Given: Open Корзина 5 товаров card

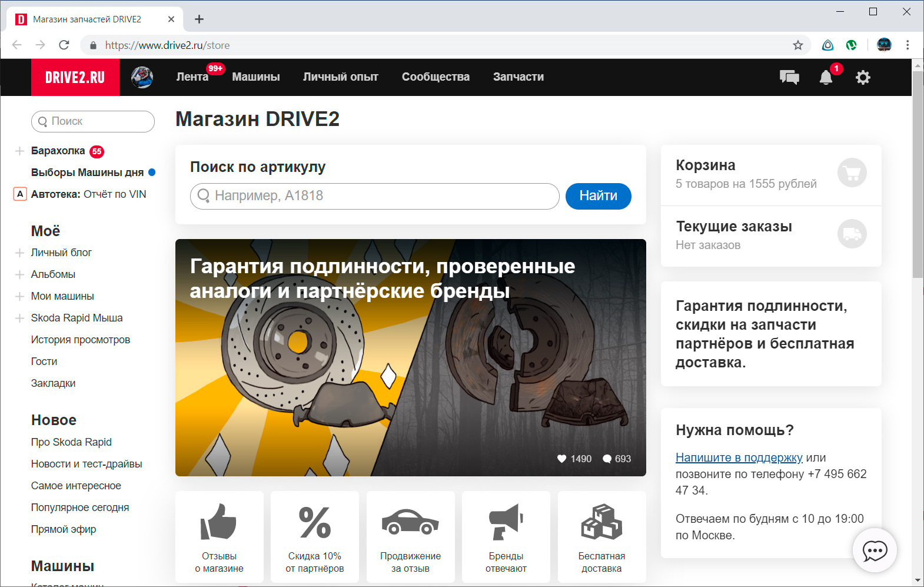Looking at the screenshot, I should click(x=771, y=175).
